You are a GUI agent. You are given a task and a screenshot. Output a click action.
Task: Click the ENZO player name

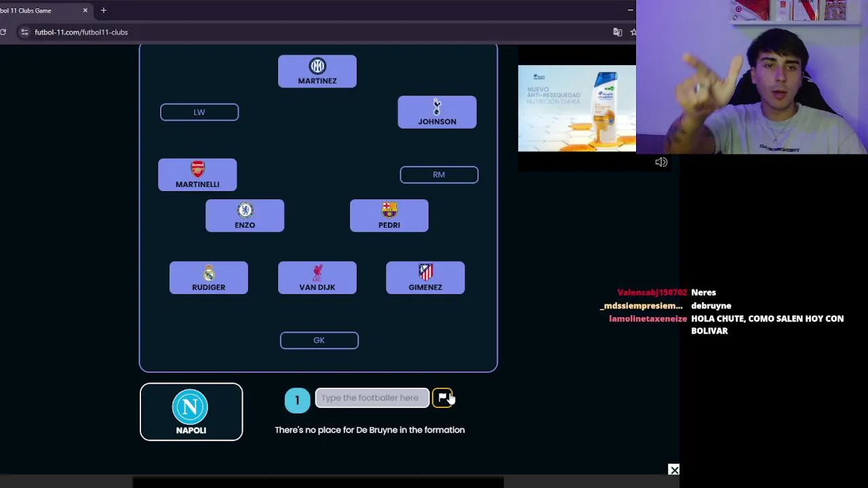245,225
